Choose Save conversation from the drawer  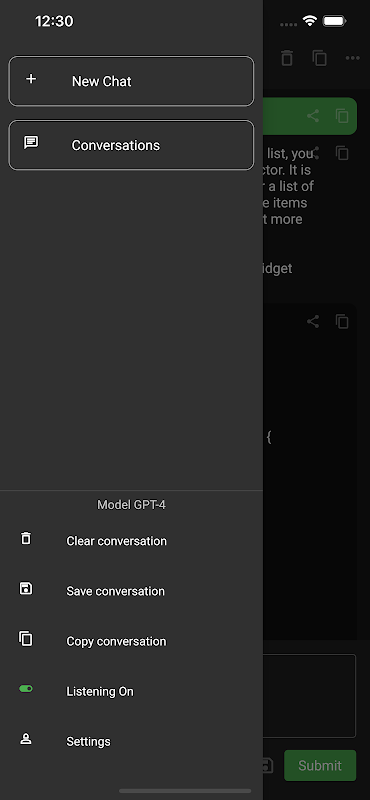pos(131,591)
